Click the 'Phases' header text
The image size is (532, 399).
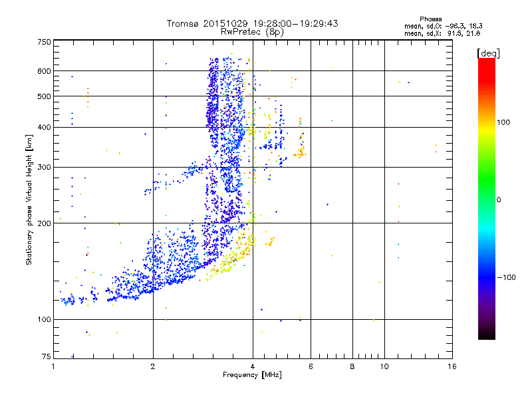click(430, 19)
